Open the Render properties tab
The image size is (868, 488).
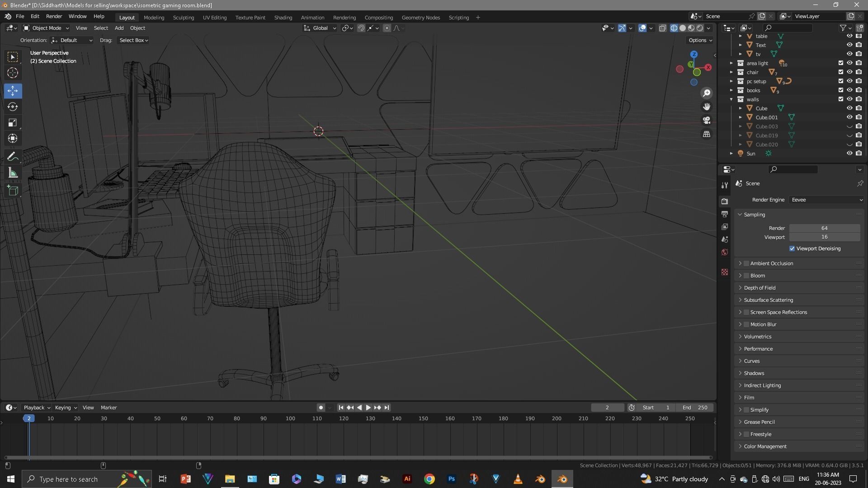725,201
